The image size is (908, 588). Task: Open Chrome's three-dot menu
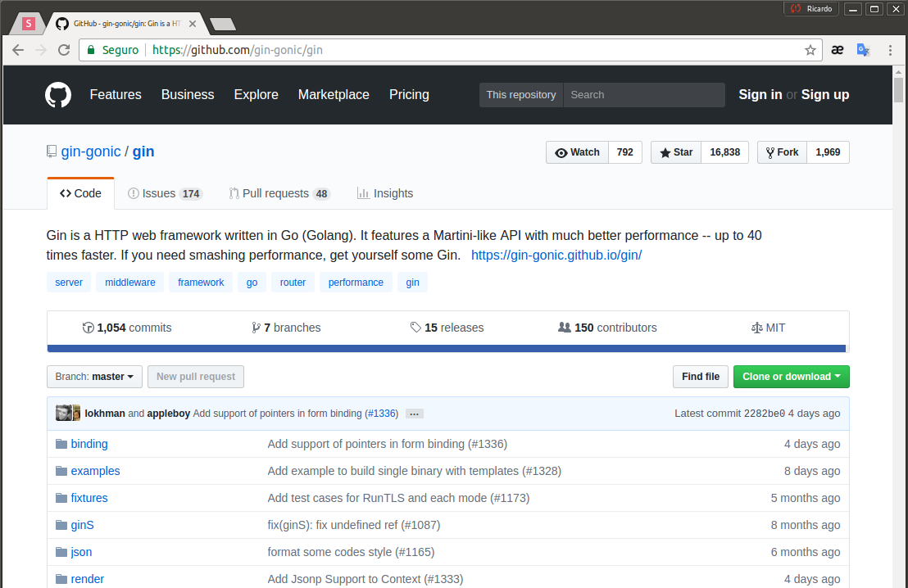[x=890, y=50]
